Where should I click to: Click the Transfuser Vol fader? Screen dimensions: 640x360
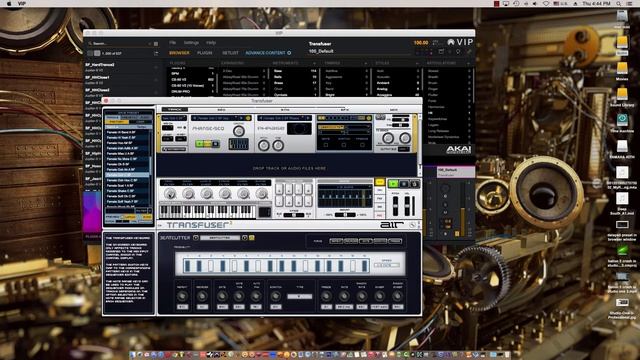(407, 205)
